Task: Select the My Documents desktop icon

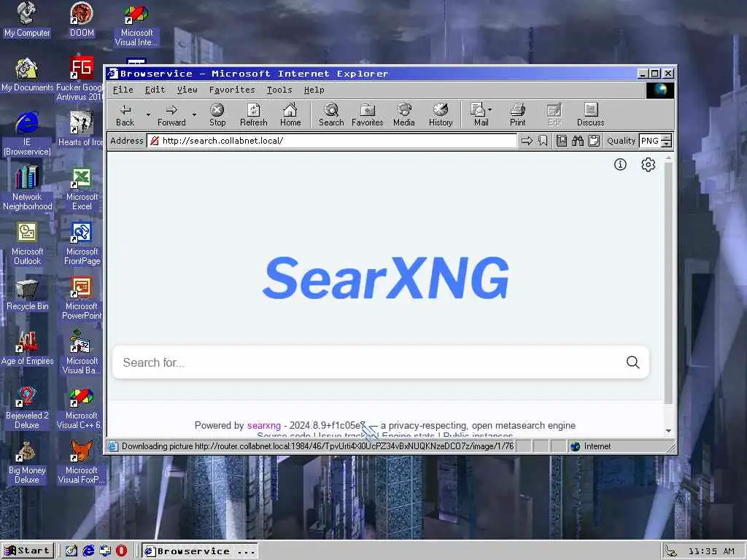Action: 27,75
